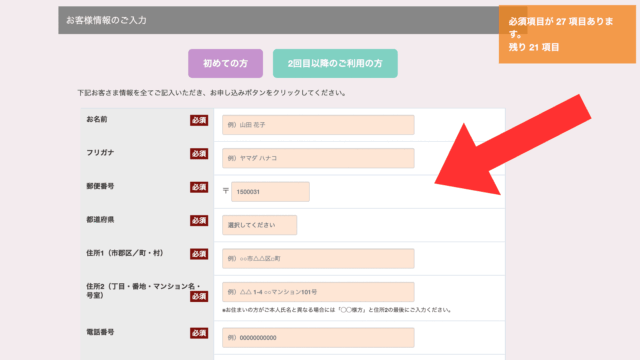
Task: Click the note about ○○様方 under 住所2
Action: [x=337, y=310]
